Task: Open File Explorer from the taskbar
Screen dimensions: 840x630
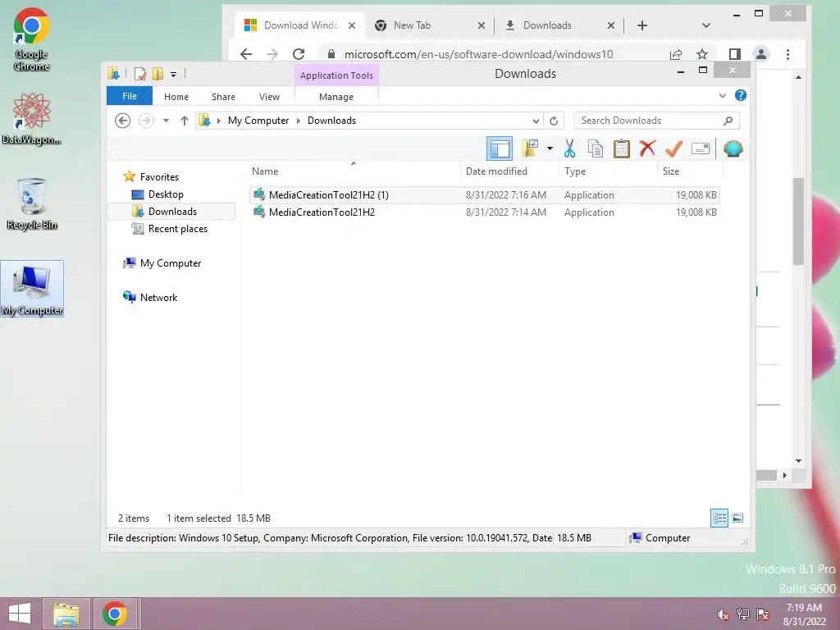Action: 66,614
